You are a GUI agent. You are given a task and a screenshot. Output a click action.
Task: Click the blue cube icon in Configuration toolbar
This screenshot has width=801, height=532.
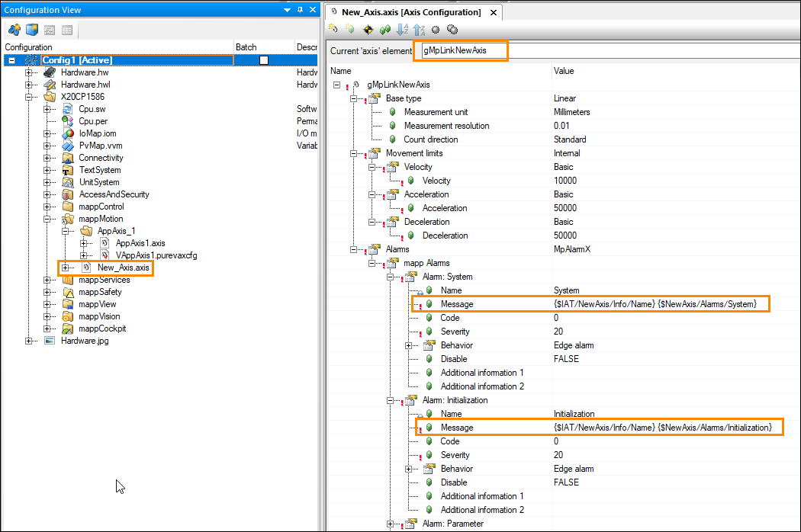coord(31,30)
